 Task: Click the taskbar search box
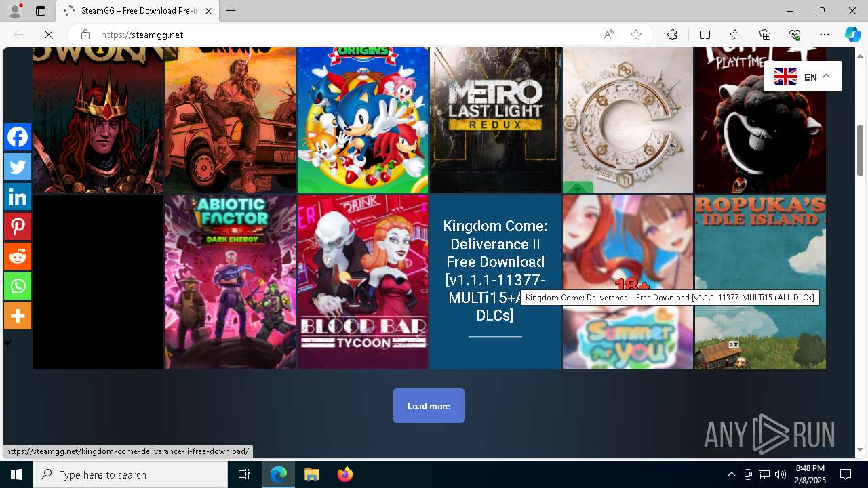[x=130, y=474]
